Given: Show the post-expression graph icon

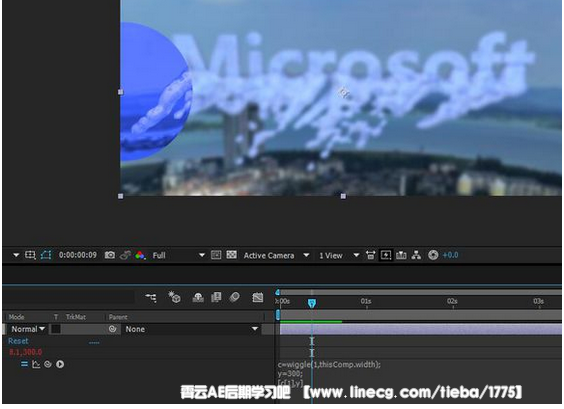Looking at the screenshot, I should [36, 364].
